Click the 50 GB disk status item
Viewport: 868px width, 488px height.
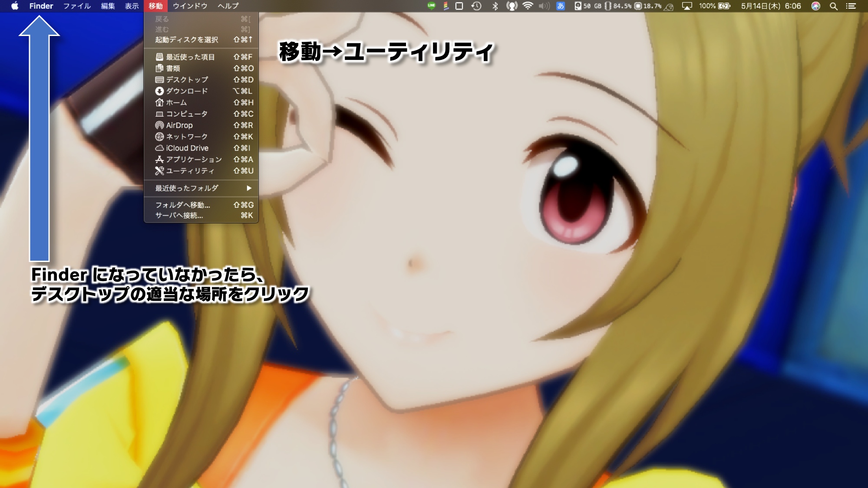(588, 6)
